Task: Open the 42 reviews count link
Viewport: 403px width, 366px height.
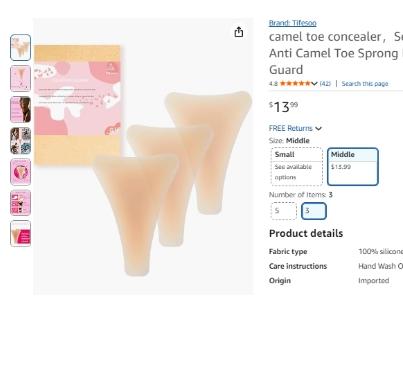Action: [x=325, y=83]
